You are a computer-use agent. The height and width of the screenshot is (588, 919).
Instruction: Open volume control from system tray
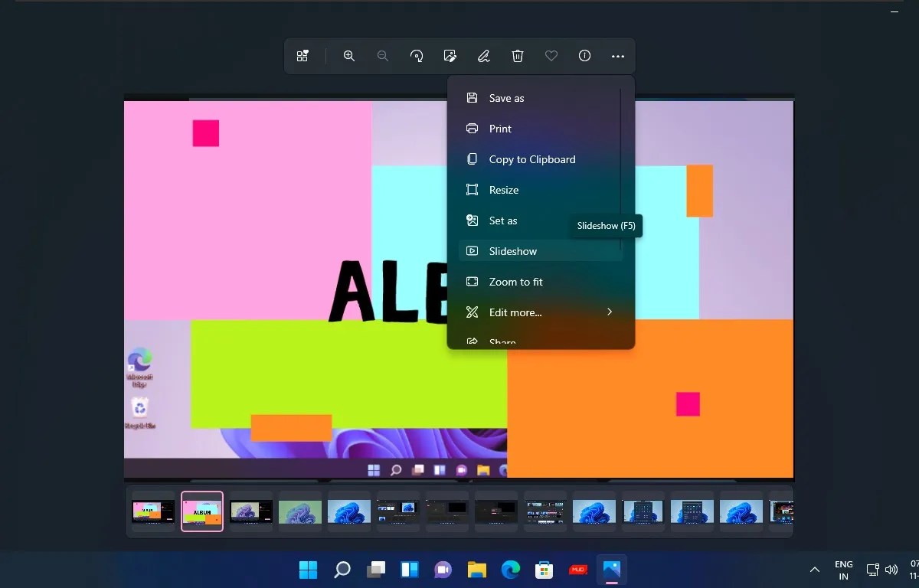coord(891,570)
